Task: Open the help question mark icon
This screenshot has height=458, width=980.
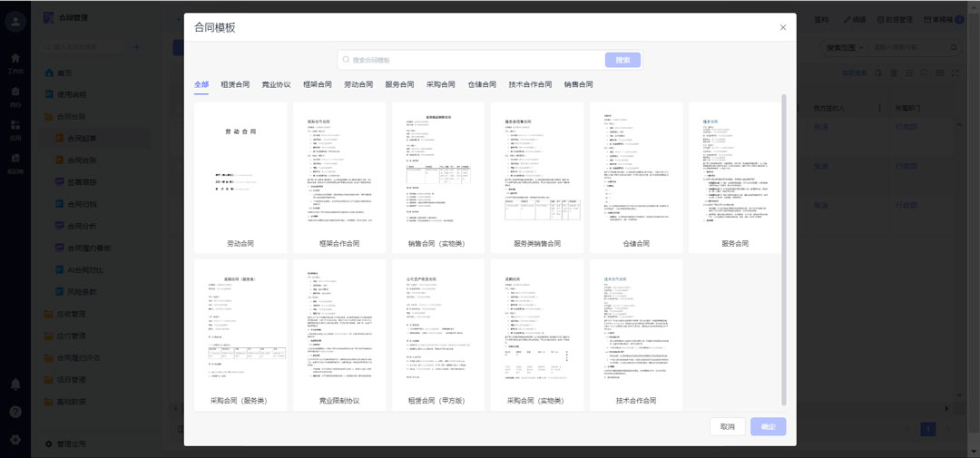Action: [x=15, y=412]
